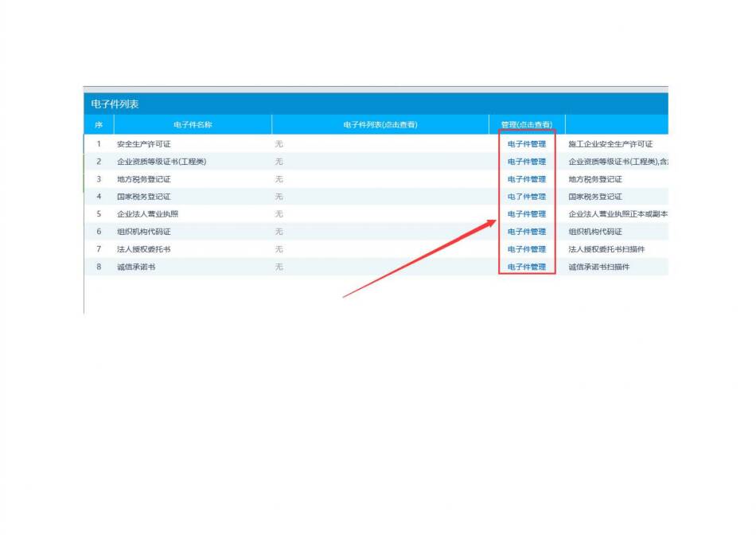756x535 pixels.
Task: Open 电子件管理 for 组织机构代码证
Action: (527, 232)
